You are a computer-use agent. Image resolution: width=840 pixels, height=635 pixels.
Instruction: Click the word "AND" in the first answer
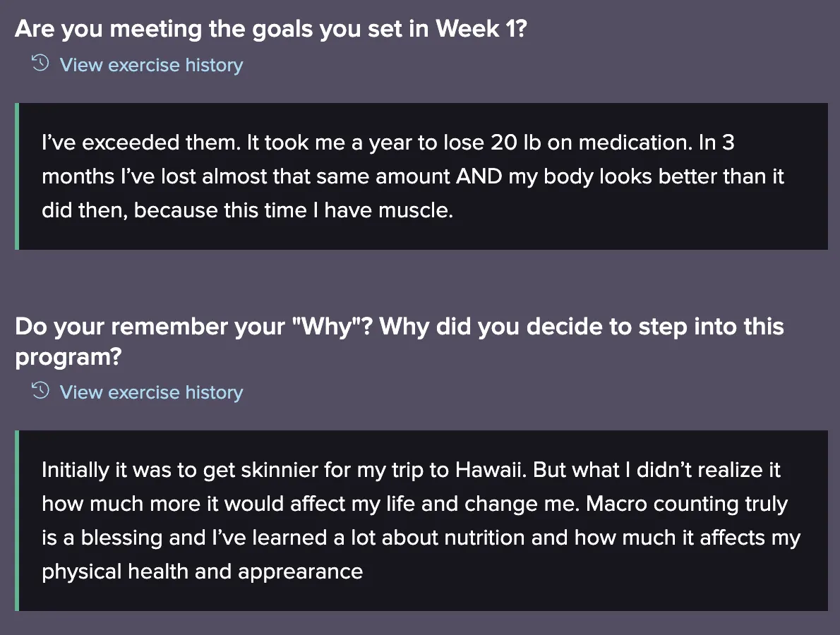[x=479, y=176]
